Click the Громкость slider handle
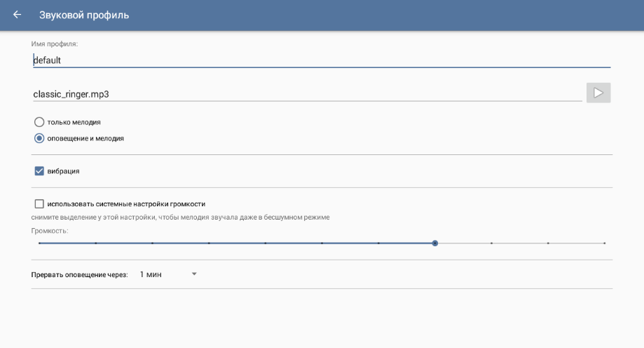Viewport: 644px width, 348px height. click(x=435, y=243)
